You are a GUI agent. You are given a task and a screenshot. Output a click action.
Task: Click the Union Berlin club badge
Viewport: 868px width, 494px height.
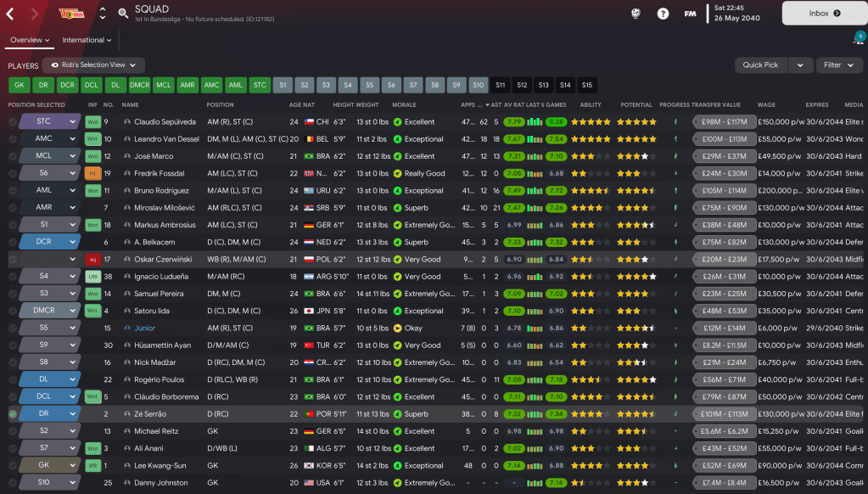click(x=67, y=14)
